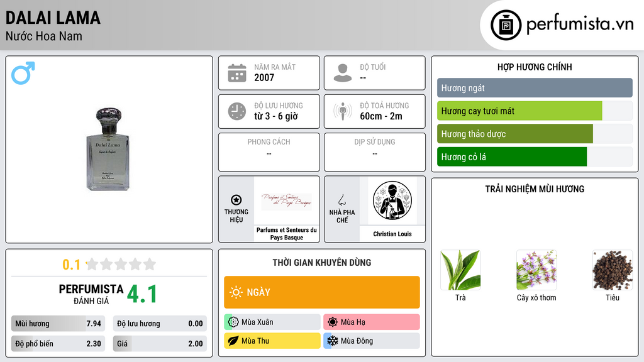Image resolution: width=644 pixels, height=362 pixels.
Task: Click the nose icon above Nhà pha chế
Action: [342, 200]
